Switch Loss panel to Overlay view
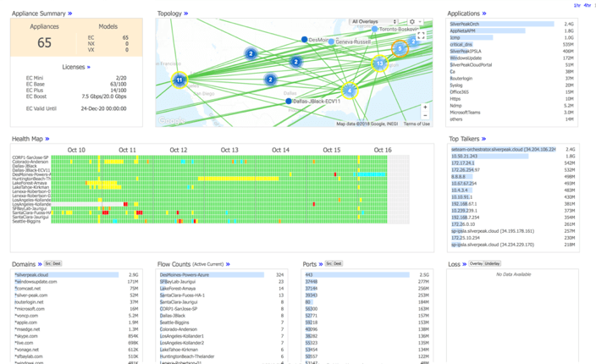 coord(476,264)
